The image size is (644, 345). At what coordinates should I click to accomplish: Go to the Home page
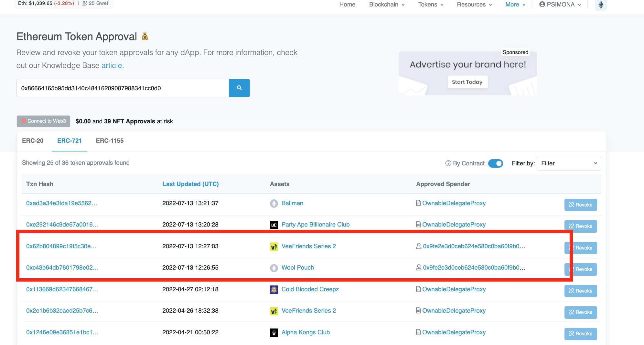click(347, 5)
